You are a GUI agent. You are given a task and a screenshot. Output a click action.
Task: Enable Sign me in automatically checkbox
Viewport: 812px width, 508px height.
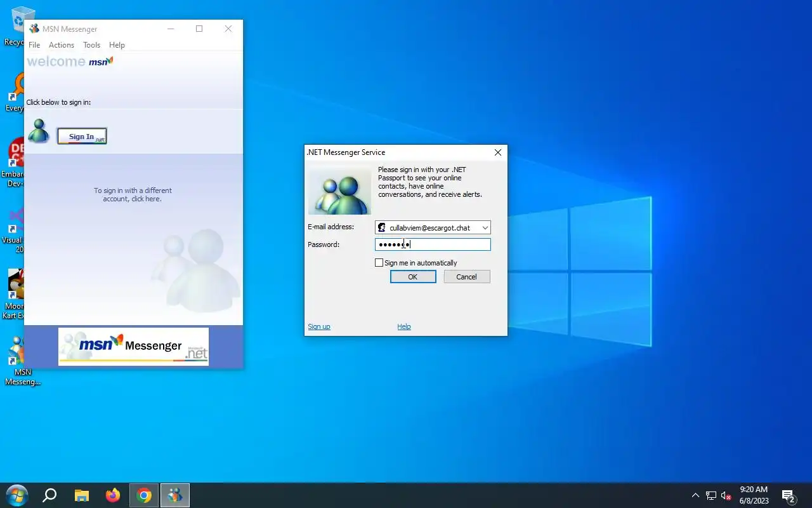[379, 263]
